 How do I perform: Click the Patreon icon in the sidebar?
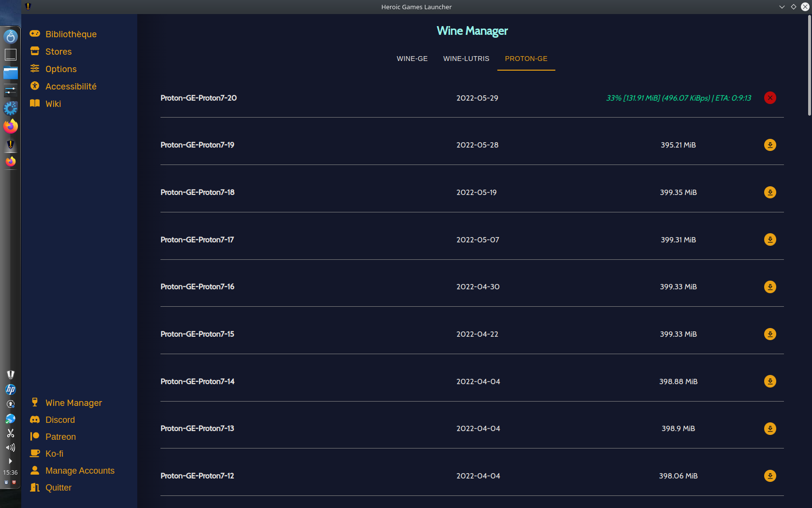coord(35,436)
